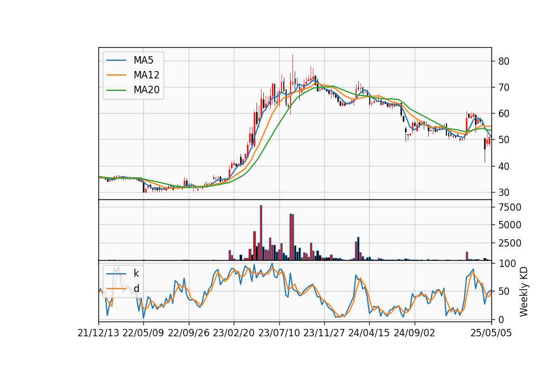Click the price axis value 40

coord(503,166)
